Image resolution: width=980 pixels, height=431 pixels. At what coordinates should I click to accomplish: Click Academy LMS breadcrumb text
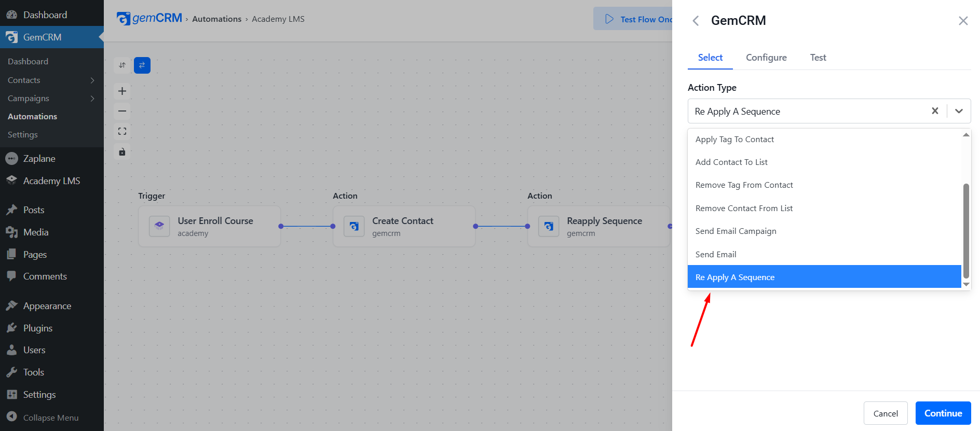pyautogui.click(x=278, y=19)
